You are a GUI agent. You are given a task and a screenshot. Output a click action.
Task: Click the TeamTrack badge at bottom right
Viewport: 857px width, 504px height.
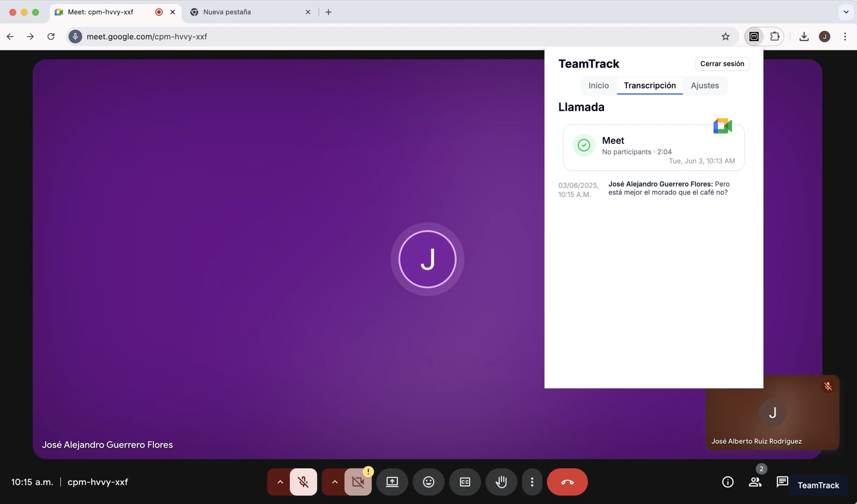click(x=818, y=485)
